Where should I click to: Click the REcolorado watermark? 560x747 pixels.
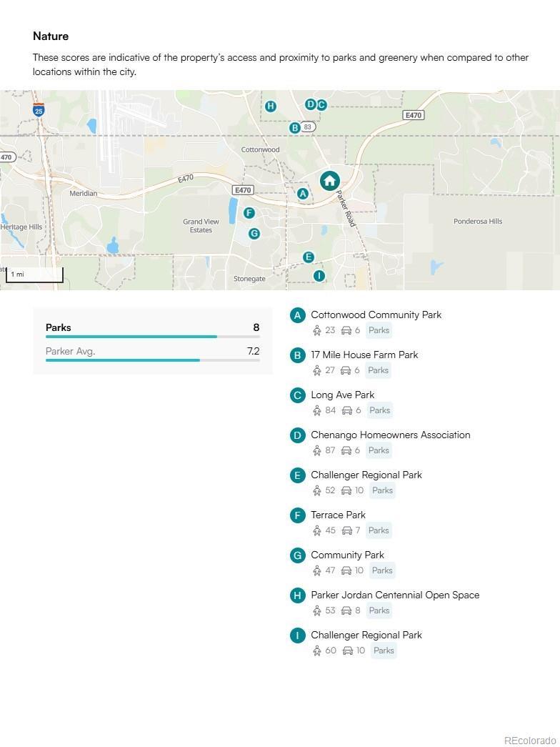click(x=529, y=741)
